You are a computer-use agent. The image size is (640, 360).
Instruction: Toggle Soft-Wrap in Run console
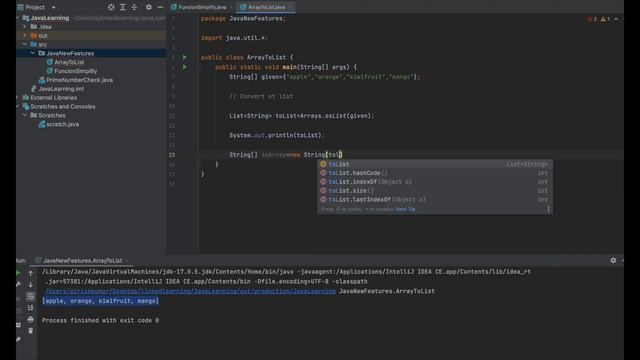31,296
